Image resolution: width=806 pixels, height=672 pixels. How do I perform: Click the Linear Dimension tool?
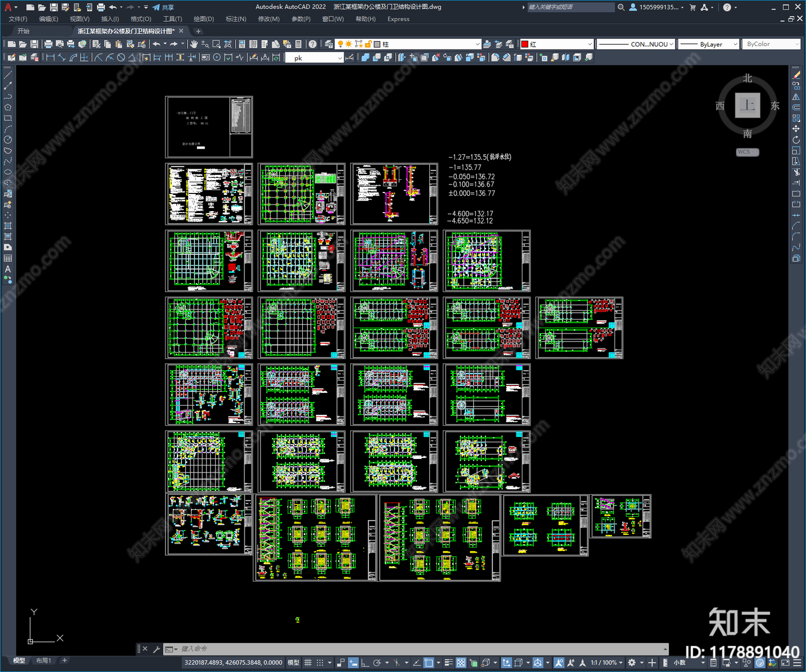tap(50, 57)
